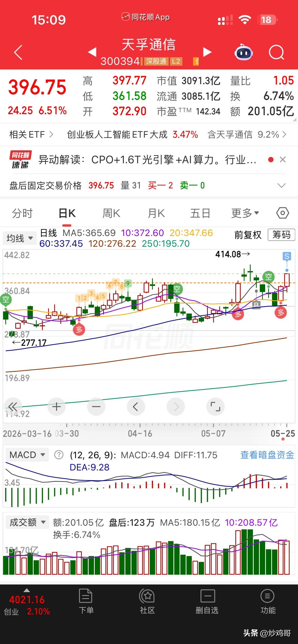Open the robot AI assistant
Screen dimensions: 298x644
click(243, 52)
